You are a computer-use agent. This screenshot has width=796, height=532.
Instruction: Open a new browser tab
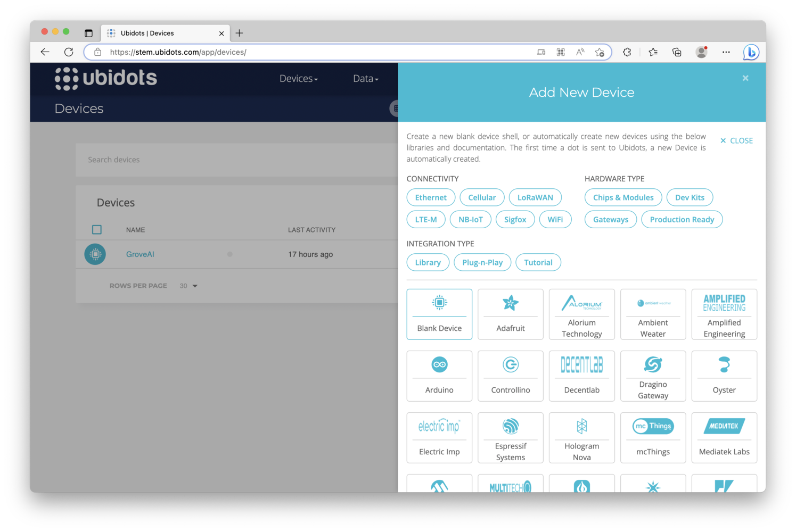tap(240, 33)
